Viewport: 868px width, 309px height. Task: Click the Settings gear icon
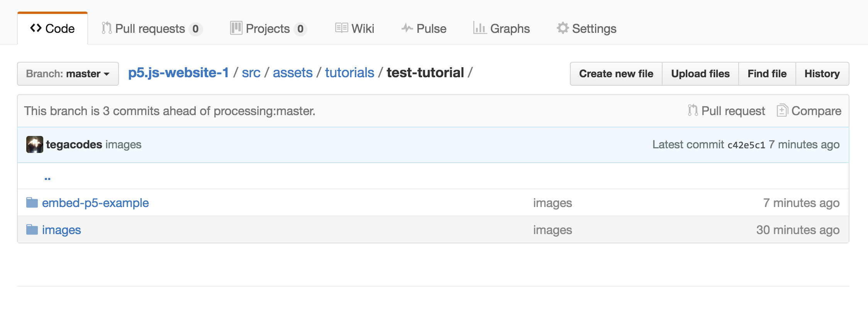563,28
